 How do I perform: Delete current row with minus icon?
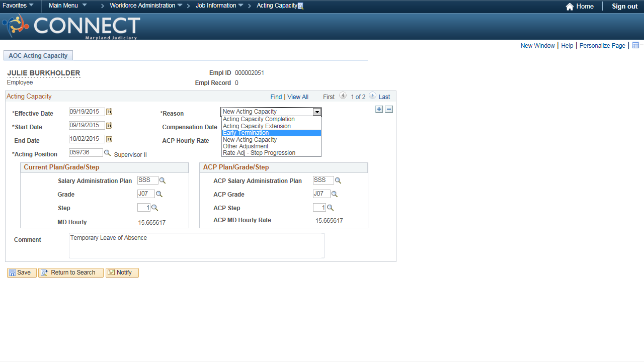pyautogui.click(x=389, y=110)
